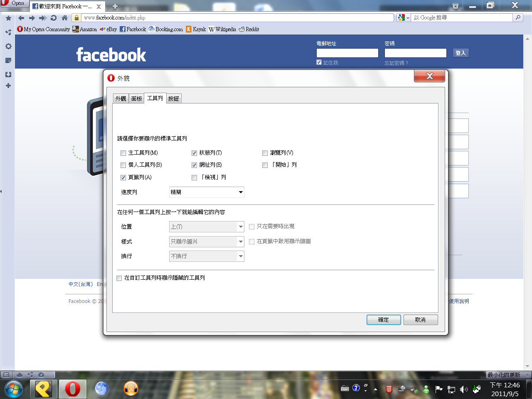Enable the 主工具列(M) checkbox
Screen dimensions: 532x399
coord(123,153)
